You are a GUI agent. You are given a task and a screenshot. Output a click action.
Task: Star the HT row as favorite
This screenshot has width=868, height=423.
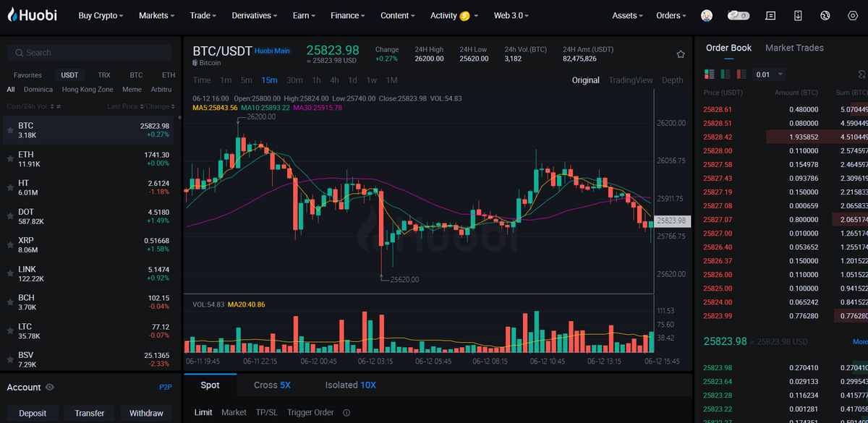[x=10, y=188]
